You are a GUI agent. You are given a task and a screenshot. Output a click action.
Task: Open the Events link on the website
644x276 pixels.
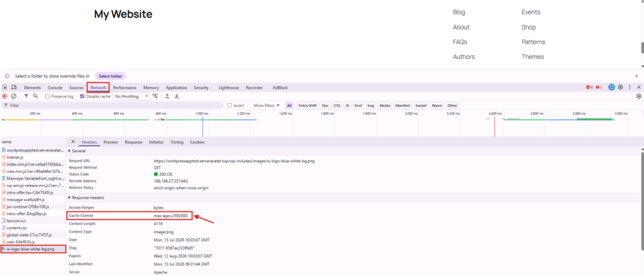coord(531,13)
